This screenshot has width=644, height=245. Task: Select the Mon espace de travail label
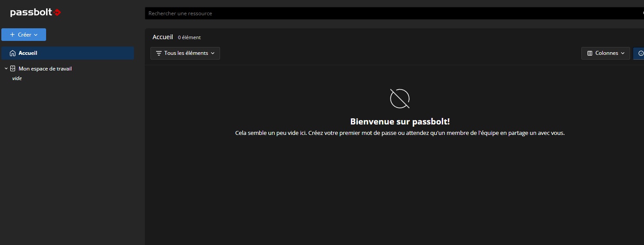(x=45, y=69)
